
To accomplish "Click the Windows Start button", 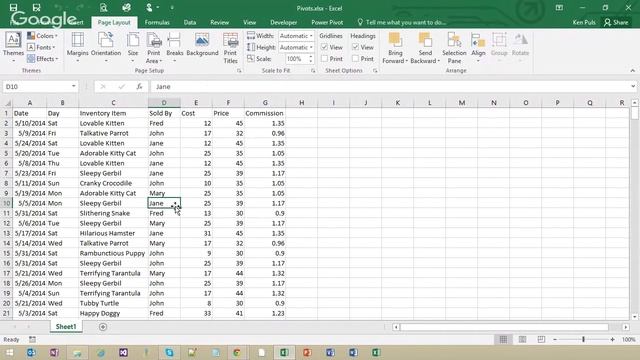I will pos(9,353).
